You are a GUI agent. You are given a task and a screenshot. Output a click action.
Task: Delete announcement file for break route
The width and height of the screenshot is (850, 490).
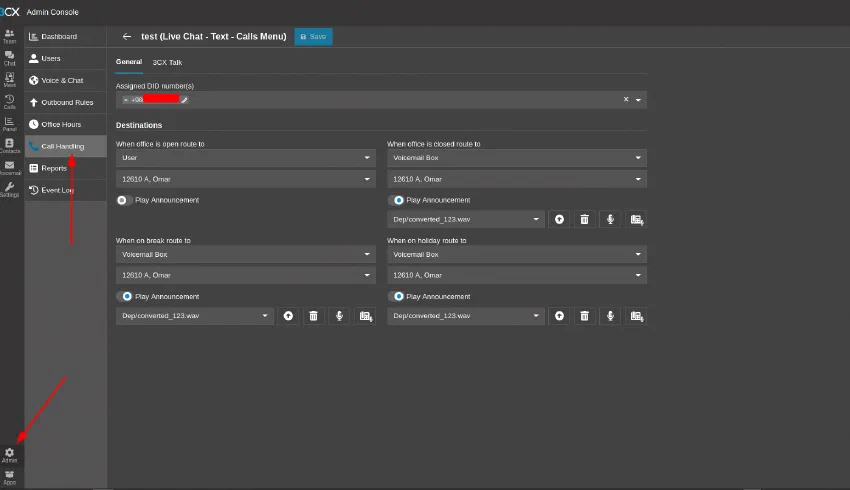pos(313,315)
